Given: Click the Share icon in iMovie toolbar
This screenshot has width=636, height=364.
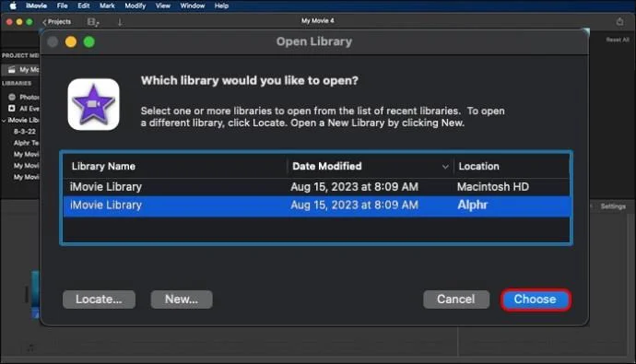Looking at the screenshot, I should click(x=619, y=21).
